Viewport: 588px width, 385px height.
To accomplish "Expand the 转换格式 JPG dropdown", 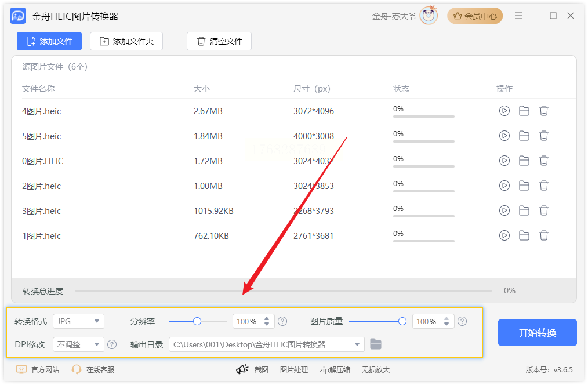I will (x=78, y=321).
